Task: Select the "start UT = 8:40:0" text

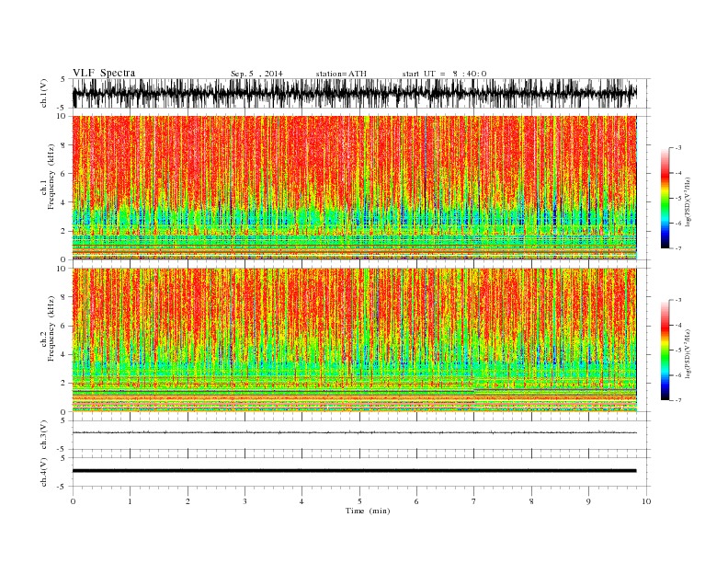Action: coord(444,74)
